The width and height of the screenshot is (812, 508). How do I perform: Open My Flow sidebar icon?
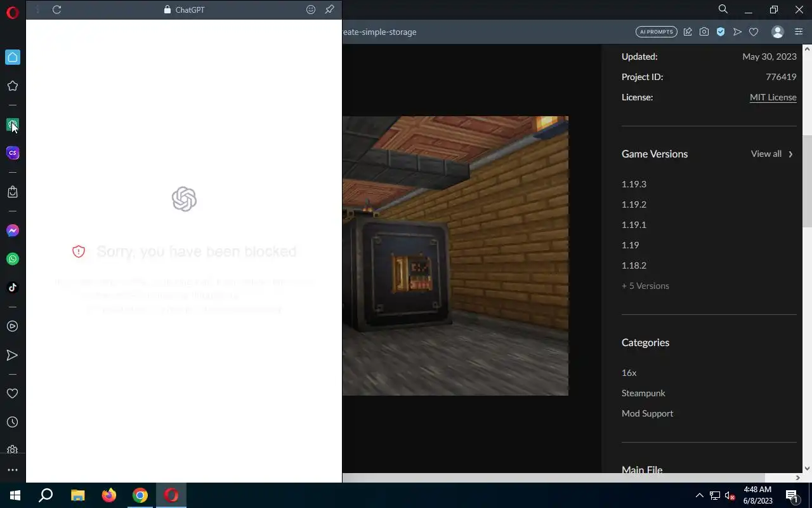tap(13, 355)
